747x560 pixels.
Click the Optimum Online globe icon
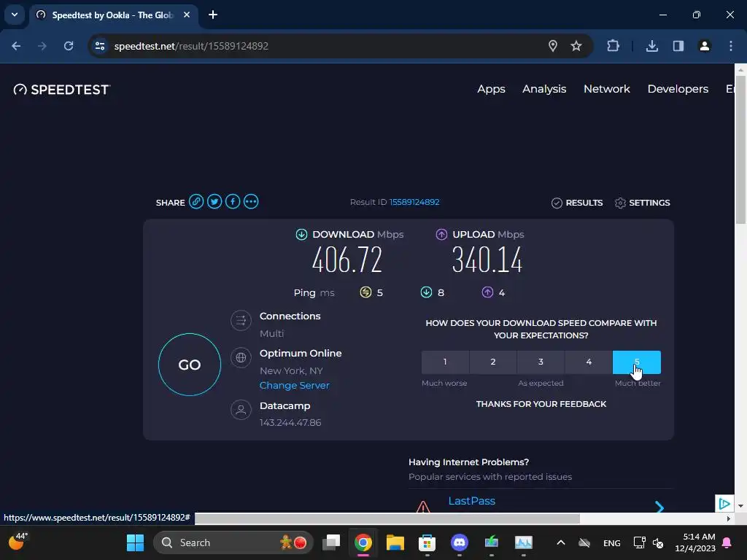pyautogui.click(x=241, y=357)
